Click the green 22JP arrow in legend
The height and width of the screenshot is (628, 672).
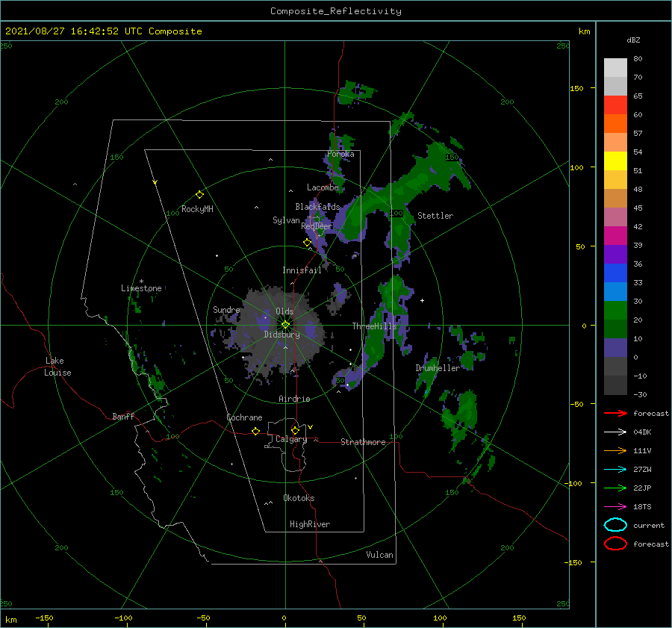tap(615, 488)
